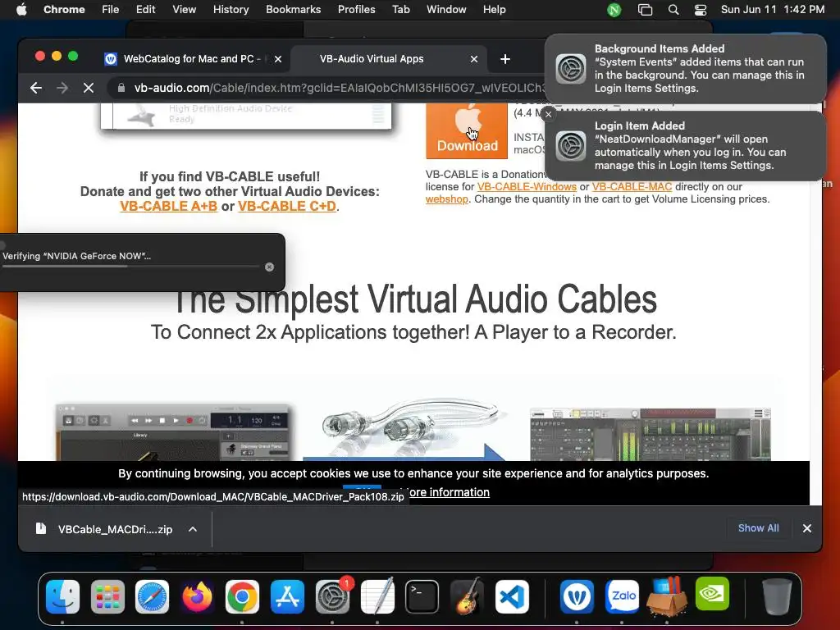Click the mixer screenshot thumbnail

[651, 435]
